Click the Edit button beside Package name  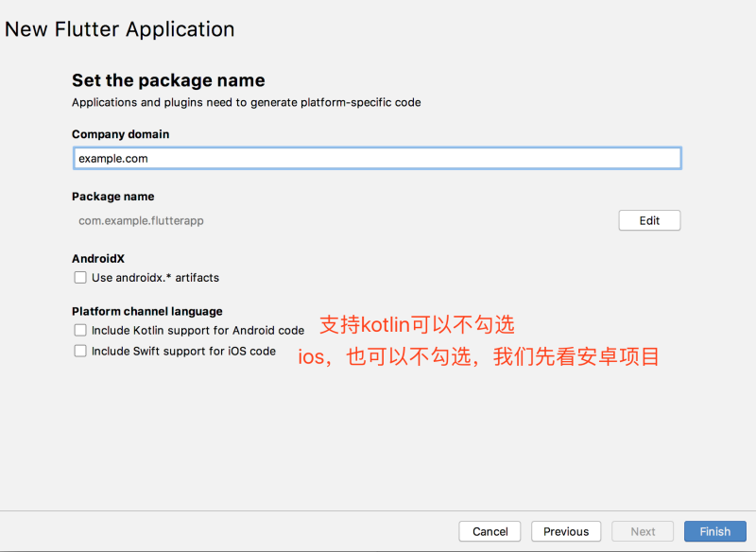click(649, 220)
